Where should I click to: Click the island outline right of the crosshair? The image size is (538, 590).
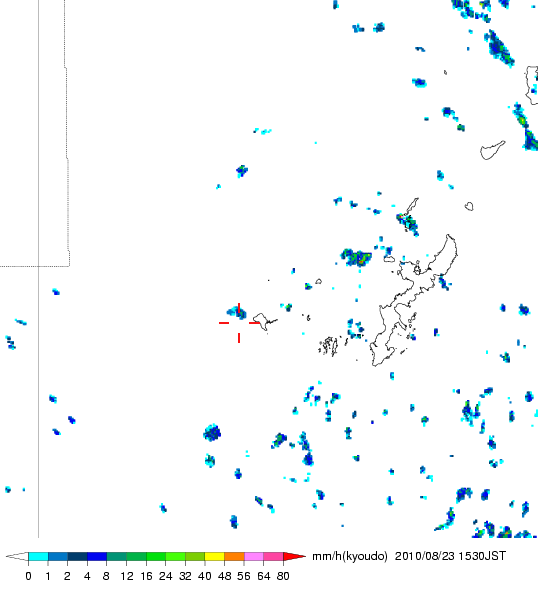pyautogui.click(x=263, y=321)
